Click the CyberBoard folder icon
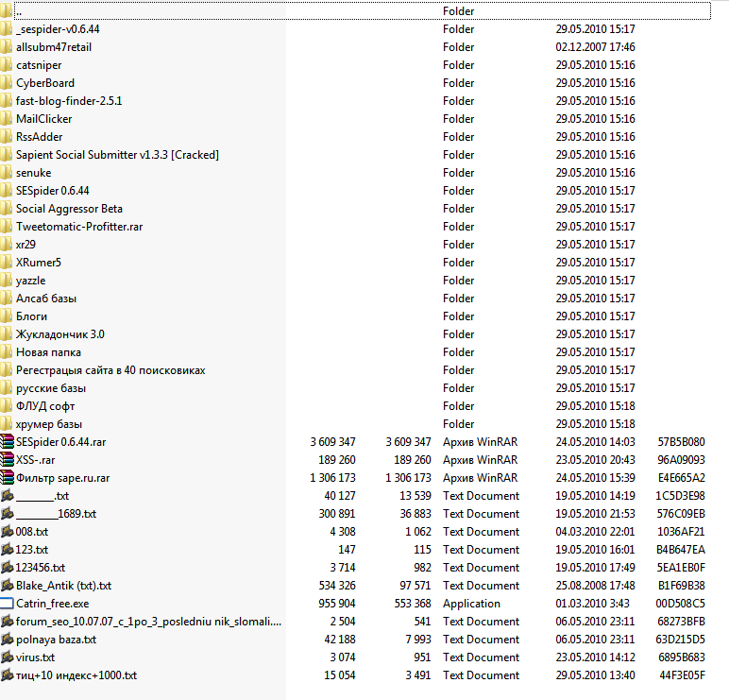 tap(6, 83)
